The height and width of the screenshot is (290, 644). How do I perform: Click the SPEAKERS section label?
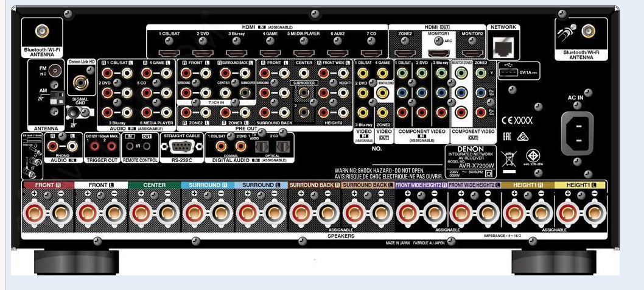point(340,236)
